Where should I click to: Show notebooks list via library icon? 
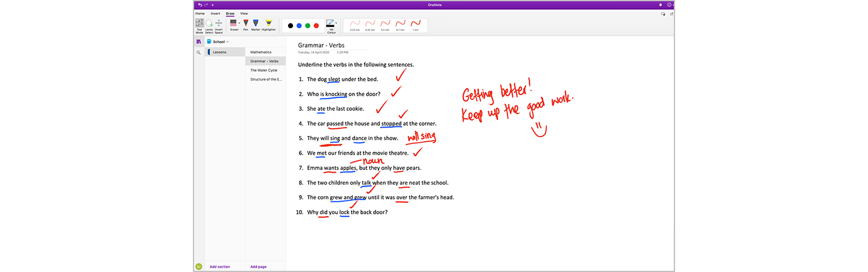(198, 42)
